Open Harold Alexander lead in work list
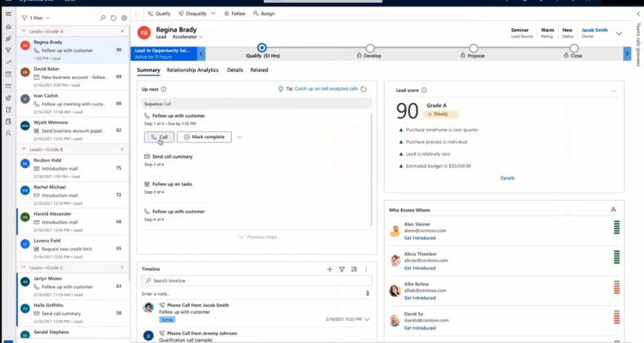The image size is (644, 343). (x=73, y=221)
